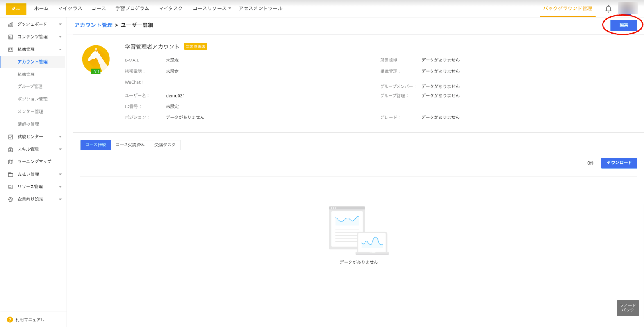Click the yellow logo in top left
Screen dimensions: 644x327
pyautogui.click(x=16, y=9)
